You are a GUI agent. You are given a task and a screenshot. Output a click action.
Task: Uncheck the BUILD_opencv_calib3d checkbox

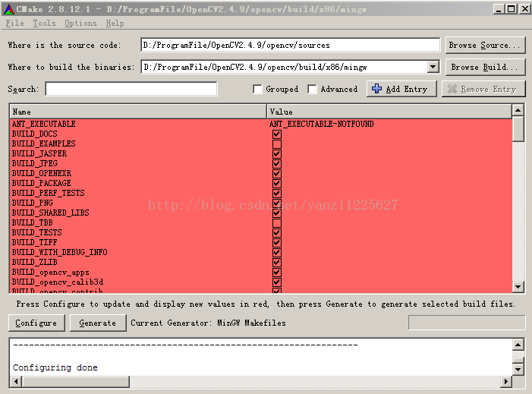point(277,282)
